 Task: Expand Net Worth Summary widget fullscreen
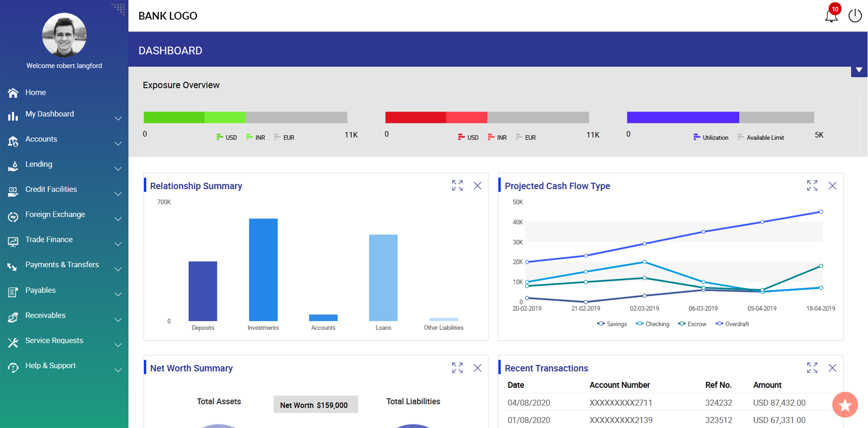[457, 368]
